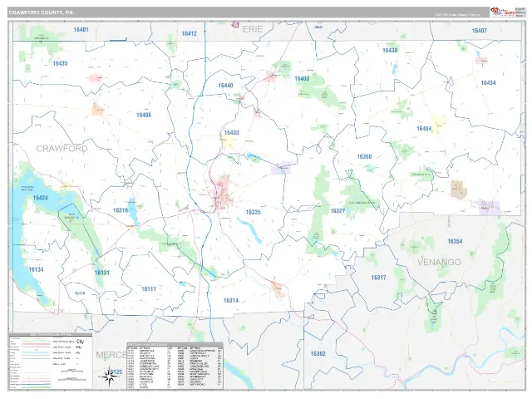
Task: Select the ZIP code label 16314
Action: click(x=231, y=301)
